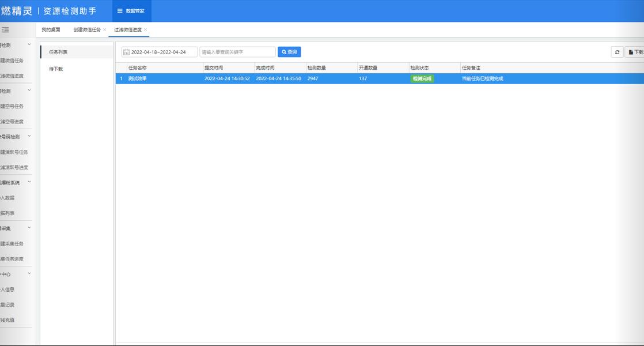This screenshot has width=644, height=346.
Task: Select 任务列表 in the left panel
Action: click(58, 52)
